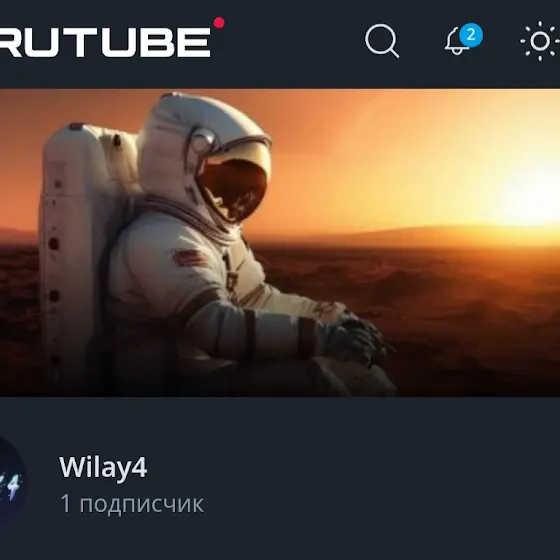Click the 1 подписчик subscriber count

click(132, 504)
